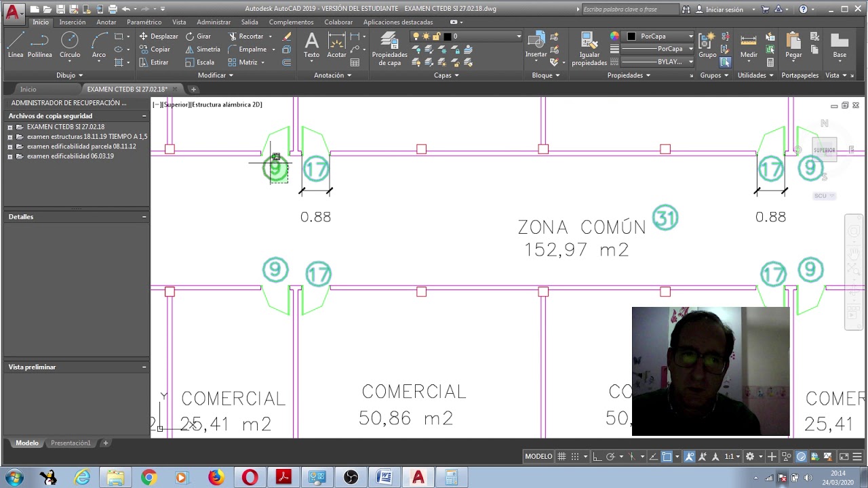Select the Escala command
The image size is (868, 488).
point(200,62)
